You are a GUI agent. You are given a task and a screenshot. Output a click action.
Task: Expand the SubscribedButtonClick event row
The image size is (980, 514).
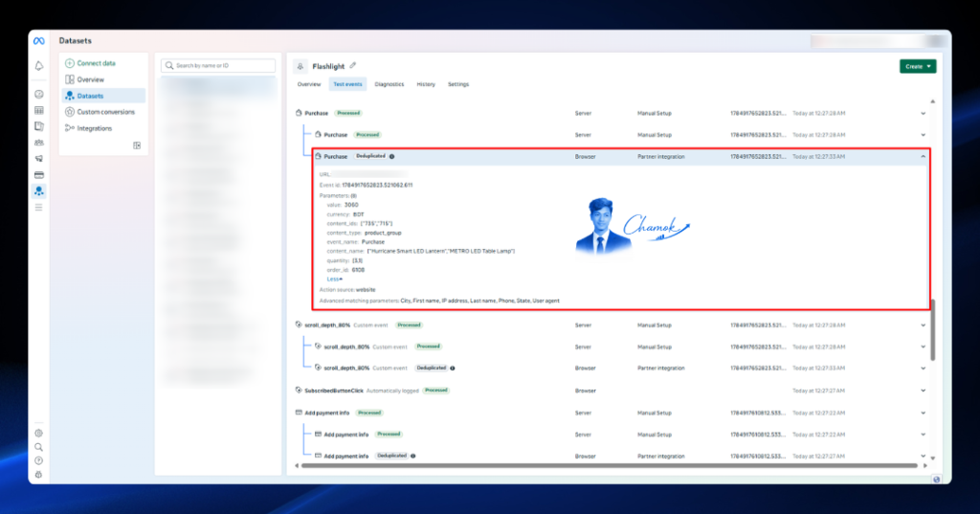click(924, 391)
